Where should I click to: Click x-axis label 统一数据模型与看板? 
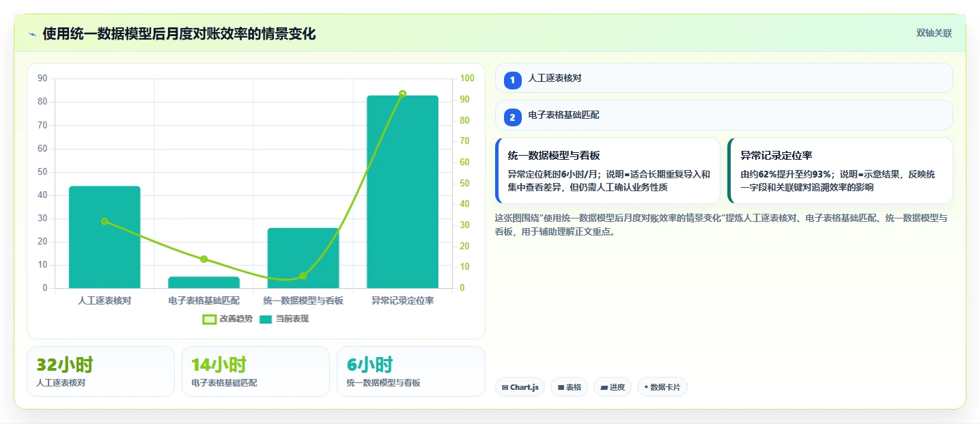point(303,300)
